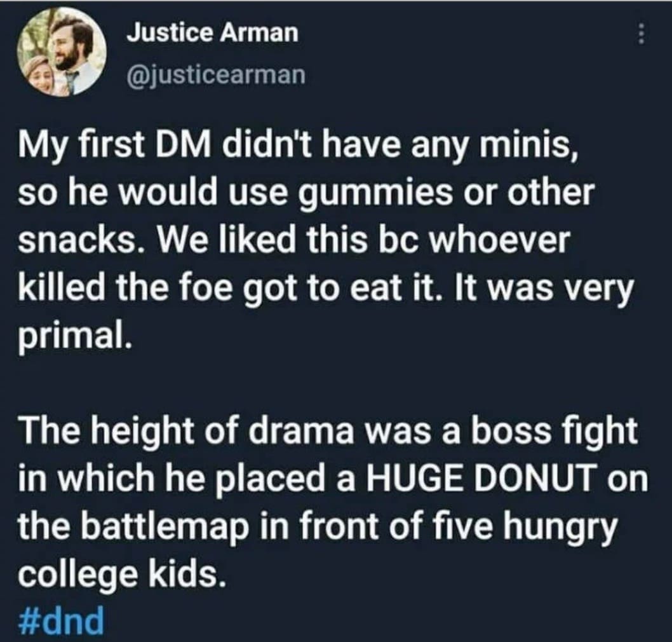Open the @justicearman handle link

(216, 76)
